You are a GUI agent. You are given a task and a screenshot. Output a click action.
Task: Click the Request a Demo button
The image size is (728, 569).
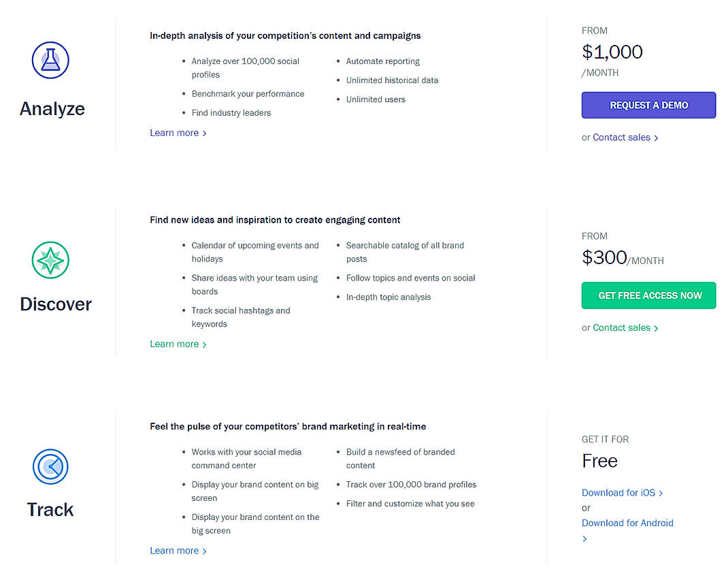click(648, 105)
